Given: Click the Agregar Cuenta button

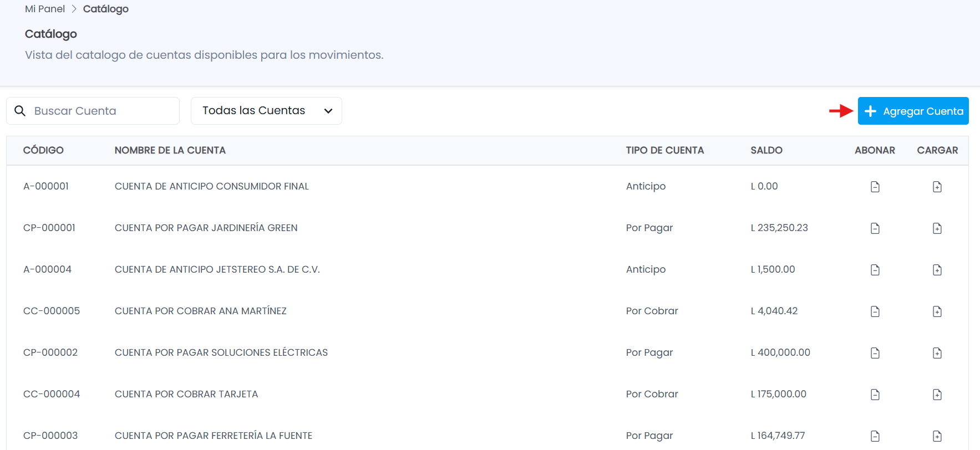Looking at the screenshot, I should point(913,111).
